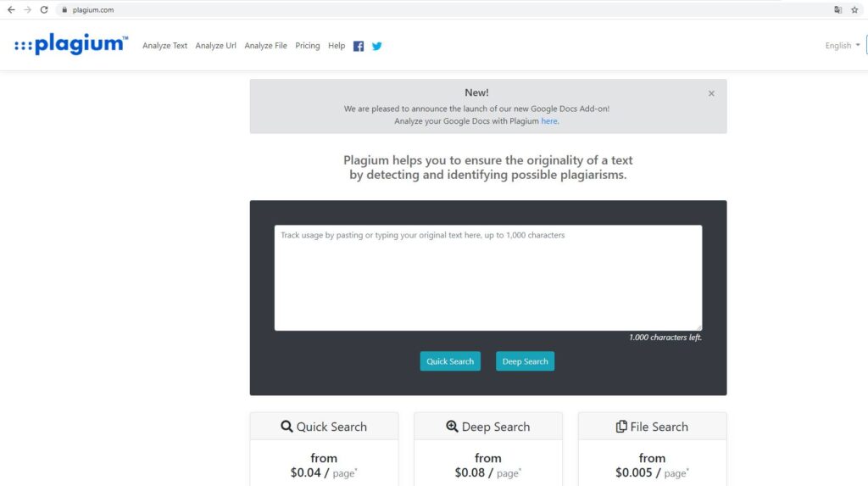Open the Plagium Twitter bird icon
Screen dimensions: 868x486
click(x=377, y=46)
